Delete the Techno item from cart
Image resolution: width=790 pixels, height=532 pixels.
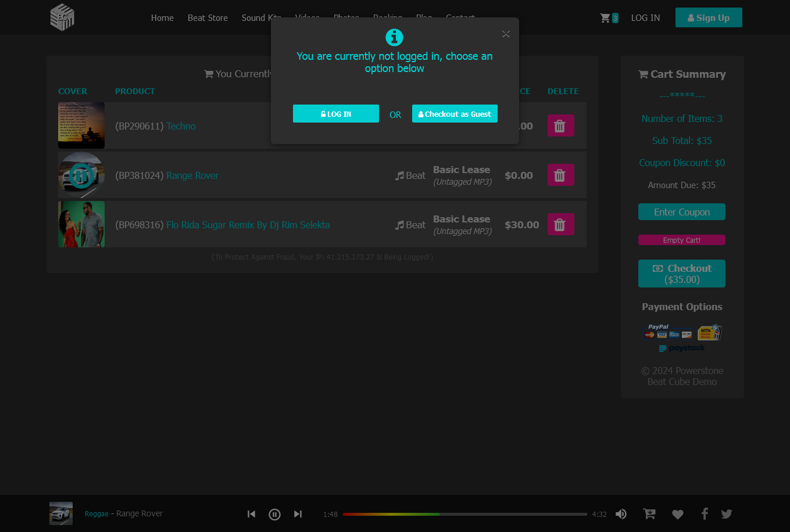tap(560, 126)
